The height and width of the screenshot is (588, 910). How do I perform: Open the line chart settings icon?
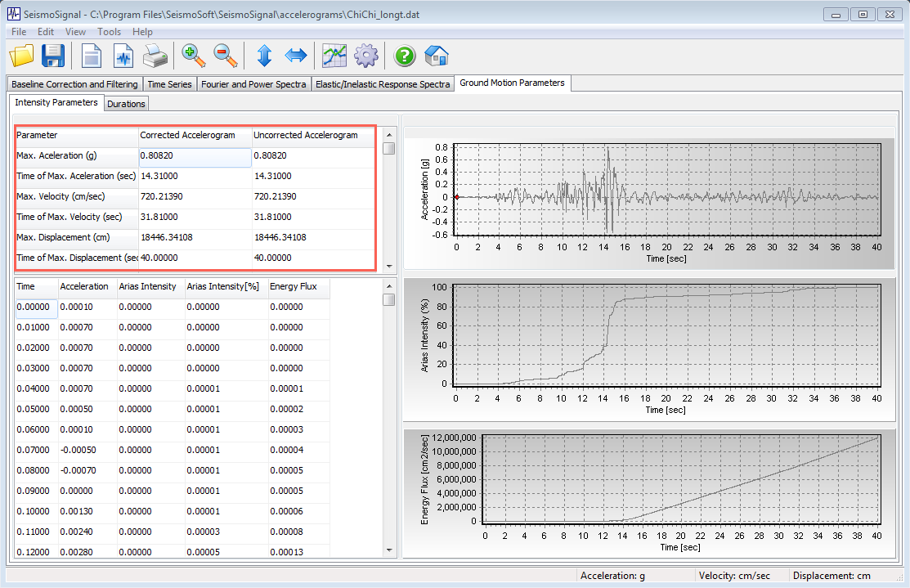334,56
